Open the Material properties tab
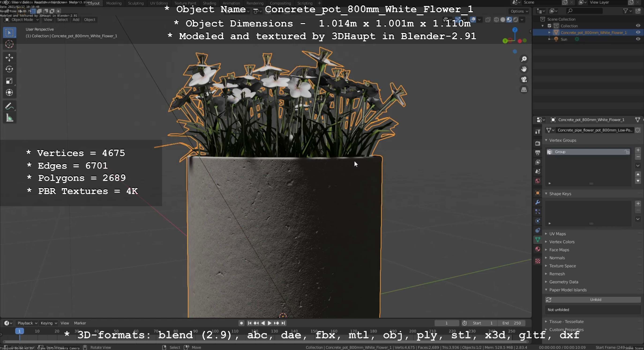The width and height of the screenshot is (644, 350). coord(538,249)
